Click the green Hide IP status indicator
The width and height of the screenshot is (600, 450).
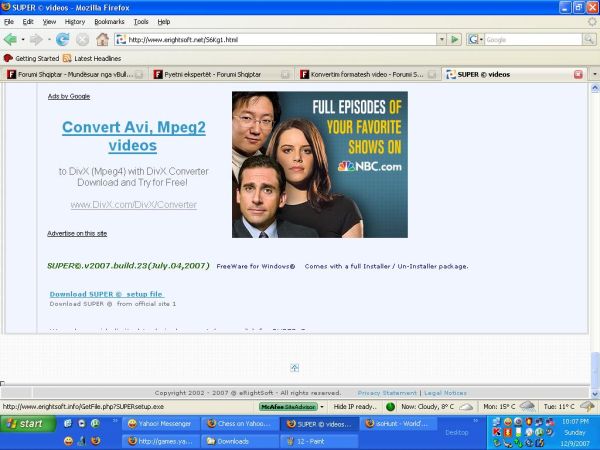pyautogui.click(x=390, y=407)
